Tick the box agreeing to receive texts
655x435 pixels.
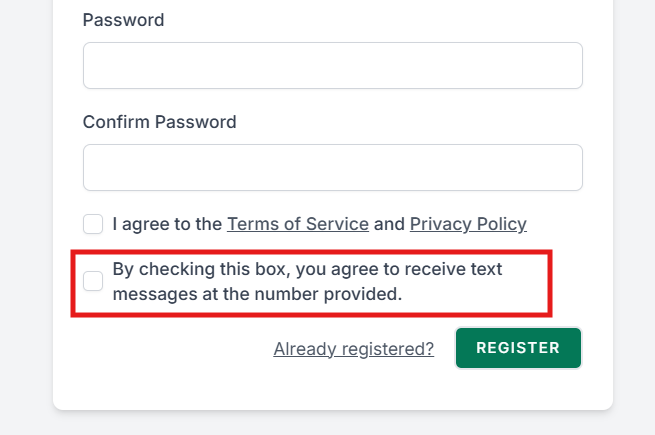(x=93, y=281)
